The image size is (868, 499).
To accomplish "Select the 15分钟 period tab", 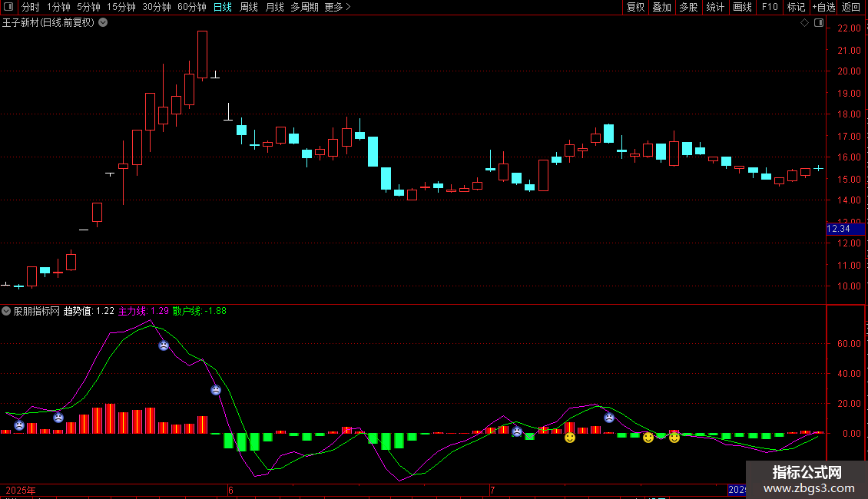I will (121, 7).
